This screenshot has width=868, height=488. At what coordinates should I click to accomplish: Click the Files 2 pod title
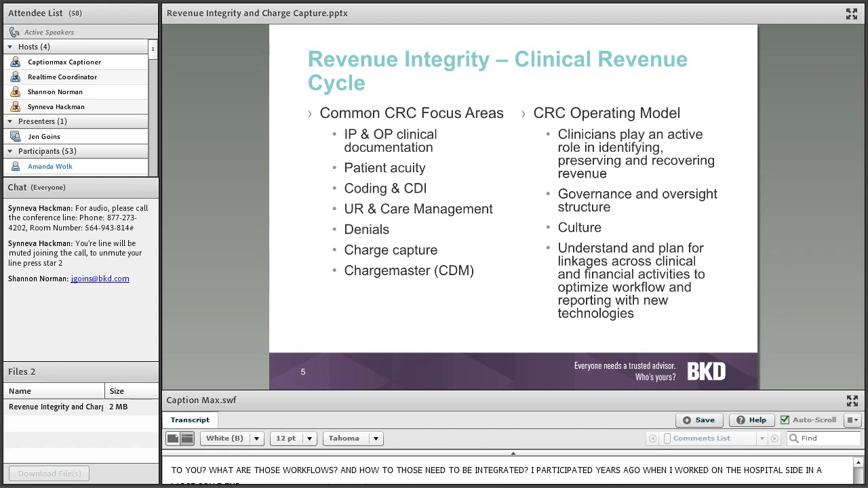[22, 371]
